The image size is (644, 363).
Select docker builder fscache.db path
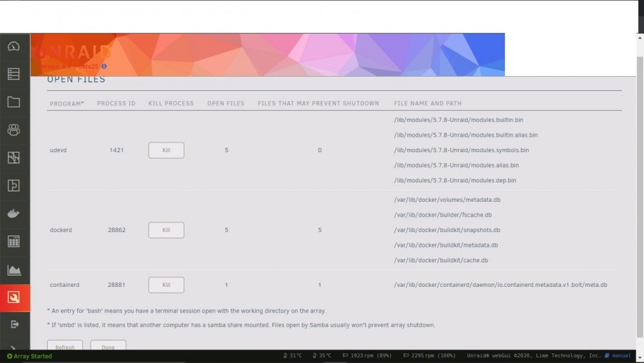[x=443, y=215]
